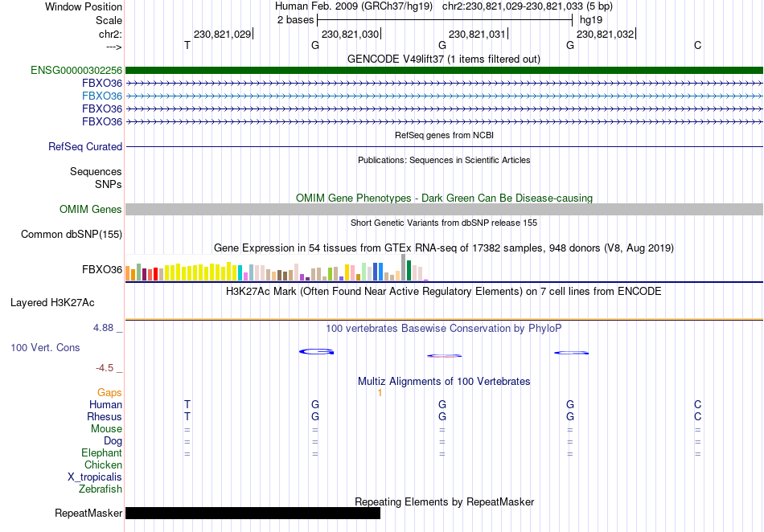Screen dimensions: 764x532
Task: Select the chr2: ruler label
Action: [x=110, y=34]
